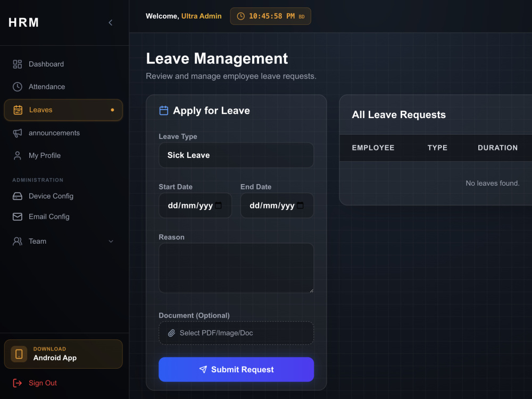The image size is (532, 399).
Task: Click the All Leave Requests heading
Action: coord(398,115)
